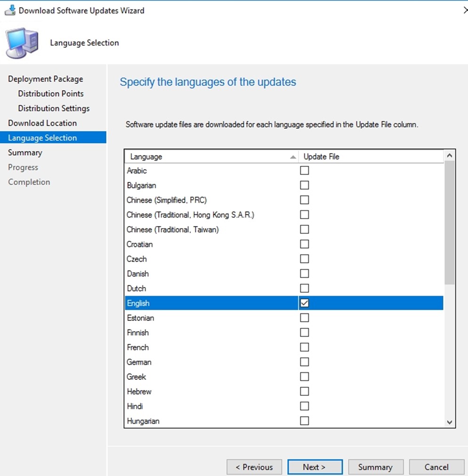468x476 pixels.
Task: Select the German language row
Action: (x=284, y=362)
